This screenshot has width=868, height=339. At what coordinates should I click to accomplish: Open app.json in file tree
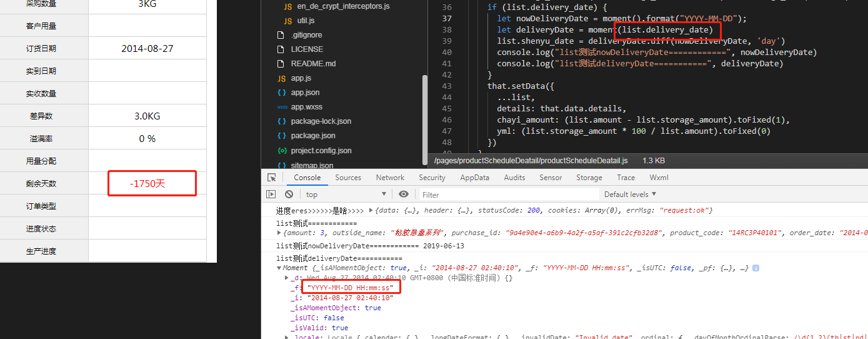pos(305,93)
